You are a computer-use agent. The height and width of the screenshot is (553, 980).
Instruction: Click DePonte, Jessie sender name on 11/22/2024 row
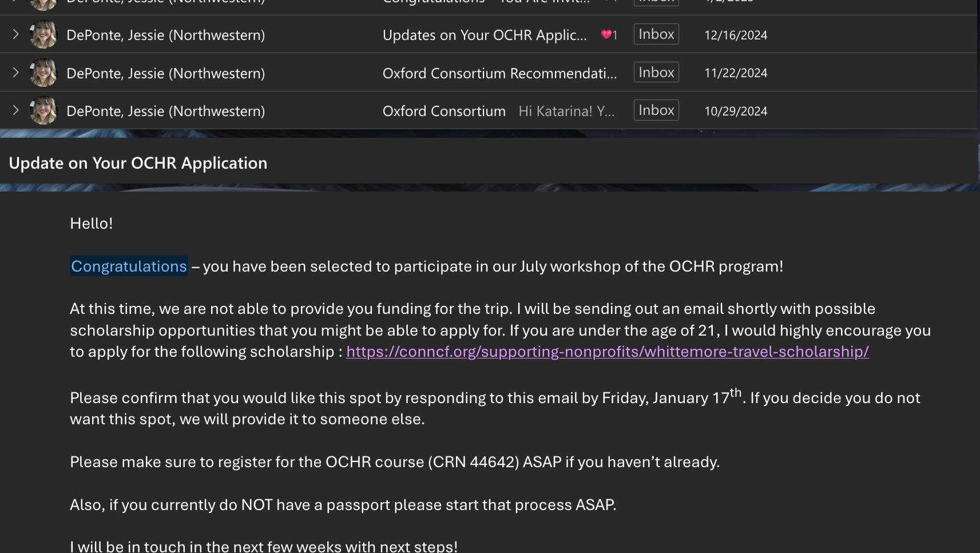click(165, 73)
